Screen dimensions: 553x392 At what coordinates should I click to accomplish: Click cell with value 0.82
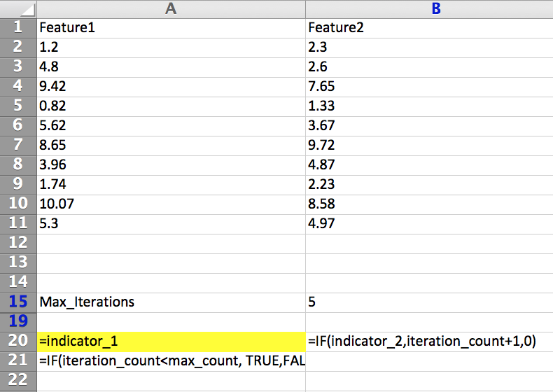(x=171, y=106)
